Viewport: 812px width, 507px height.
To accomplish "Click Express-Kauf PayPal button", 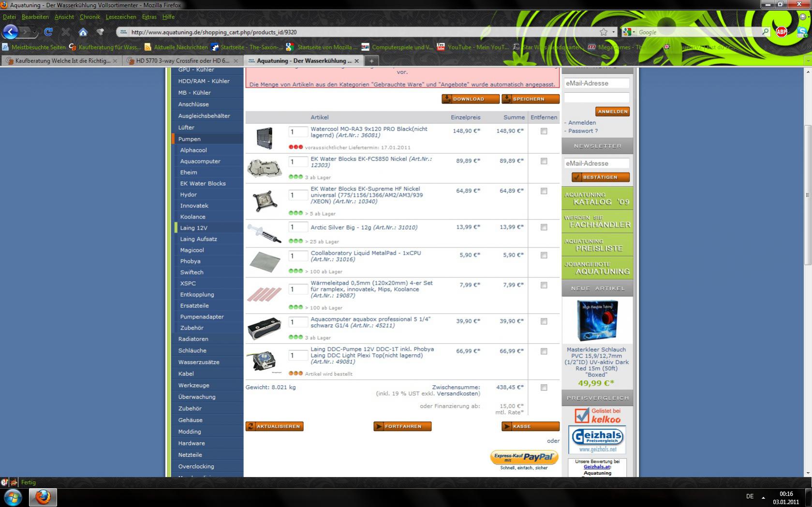I will click(x=524, y=457).
